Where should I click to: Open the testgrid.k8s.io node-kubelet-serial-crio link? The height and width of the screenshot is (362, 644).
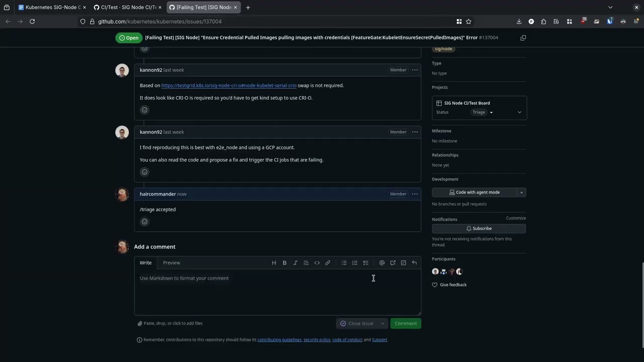coord(229,85)
